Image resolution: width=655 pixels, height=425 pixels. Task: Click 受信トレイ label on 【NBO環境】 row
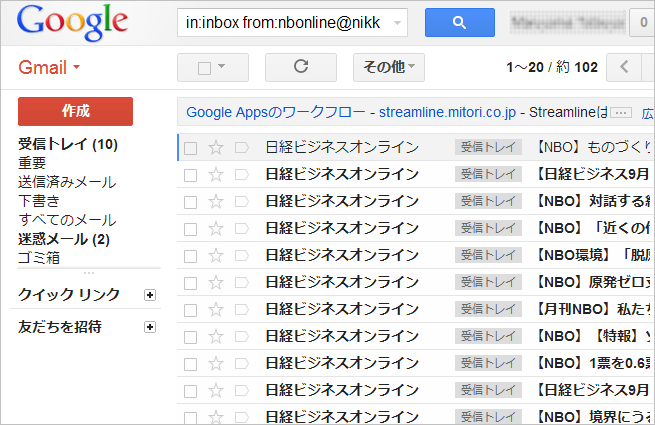[488, 255]
